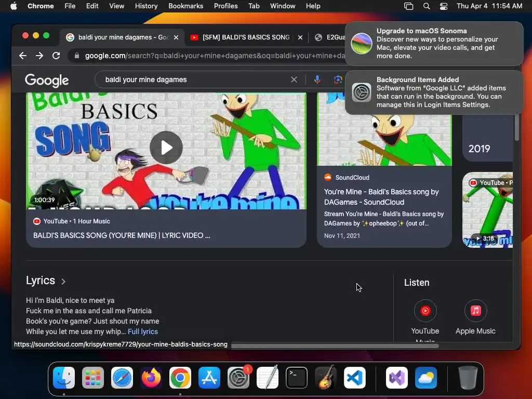Open GarageBand from the Dock
This screenshot has height=399, width=532.
click(x=326, y=378)
